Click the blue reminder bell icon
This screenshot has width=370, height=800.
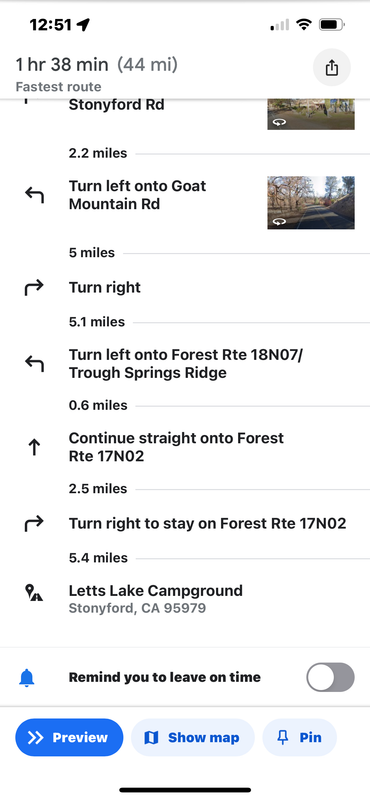[27, 678]
